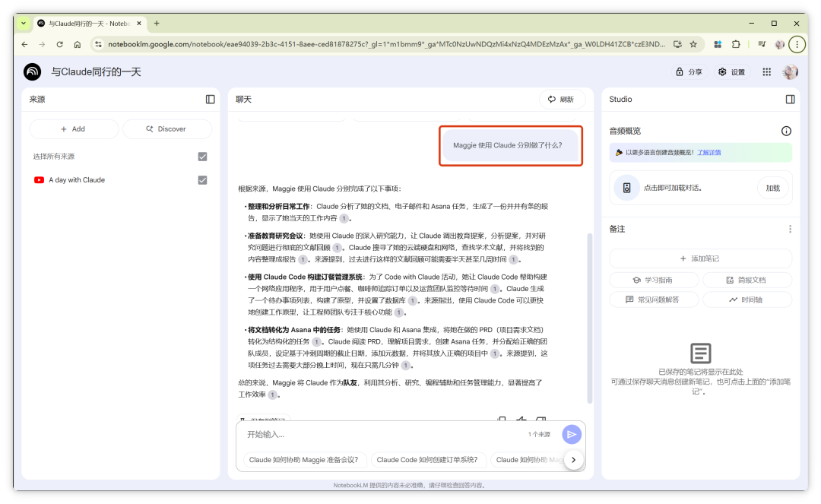Bookmark this page star icon
The height and width of the screenshot is (504, 821).
(693, 45)
